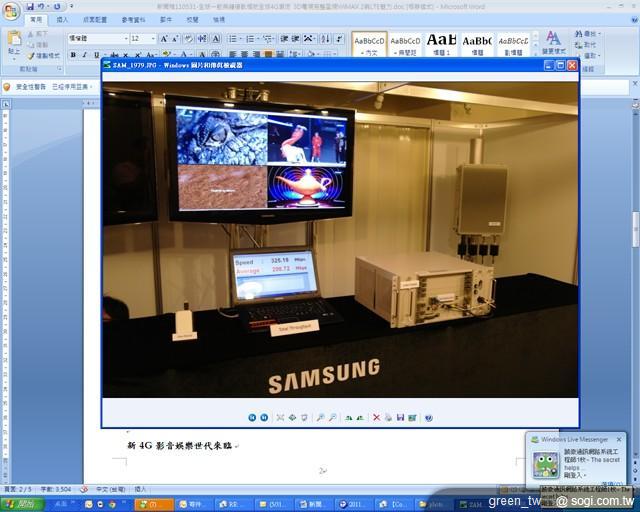This screenshot has width=640, height=512.
Task: Click the Messenger frog avatar notification
Action: tap(545, 465)
